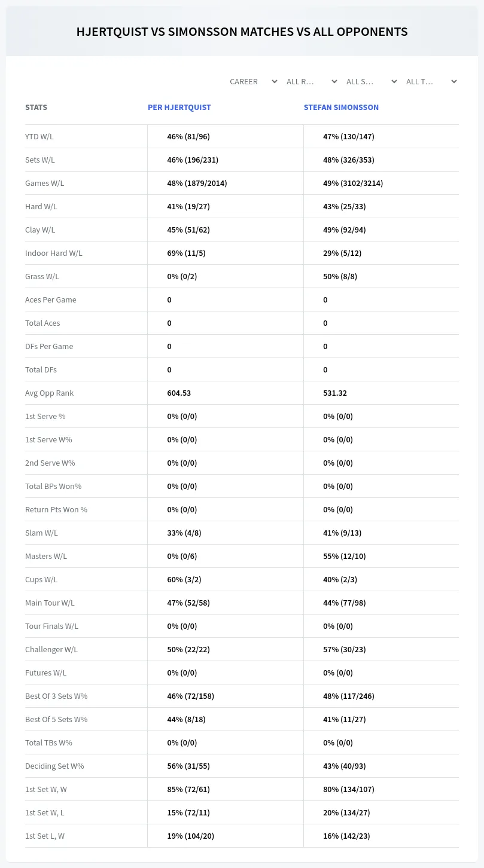Open the CAREER period dropdown

coord(252,81)
